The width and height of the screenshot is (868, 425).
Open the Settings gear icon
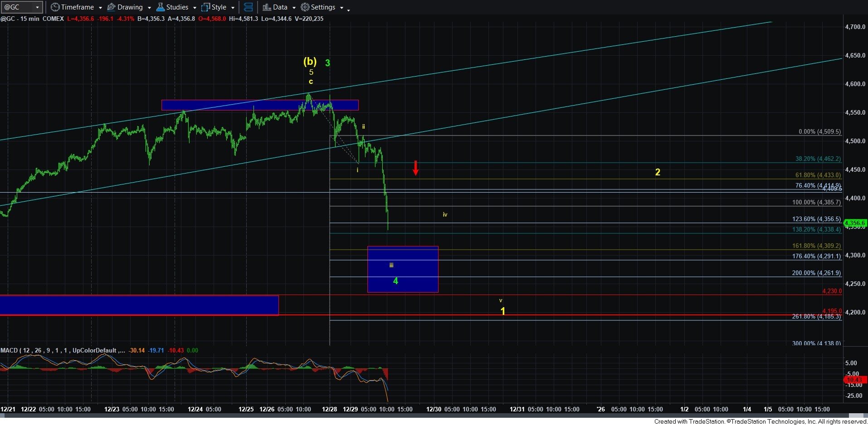coord(305,7)
